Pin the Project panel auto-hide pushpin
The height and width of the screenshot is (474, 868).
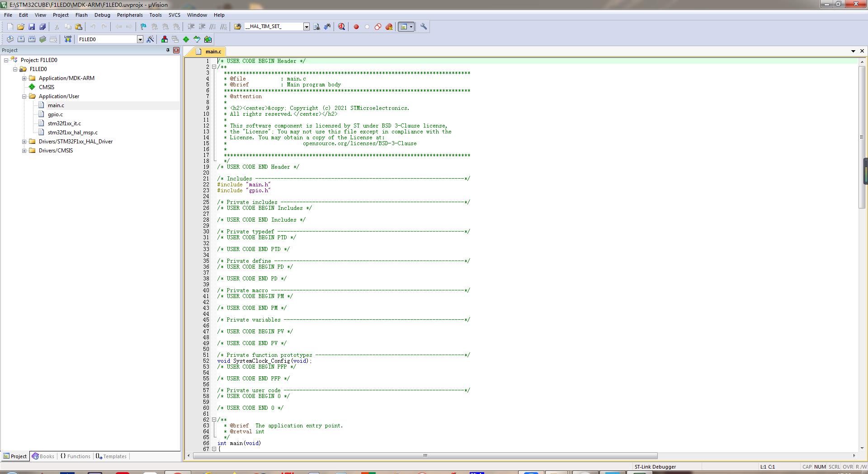tap(168, 50)
